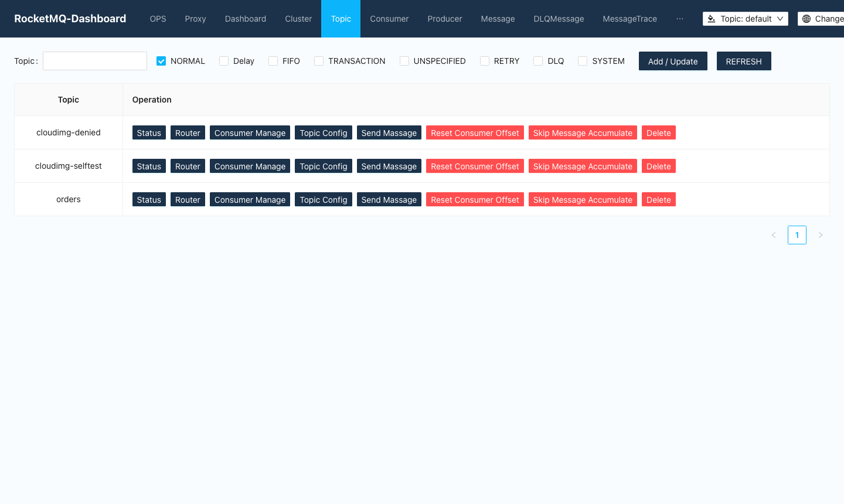
Task: Open the Producer menu item
Action: (x=445, y=19)
